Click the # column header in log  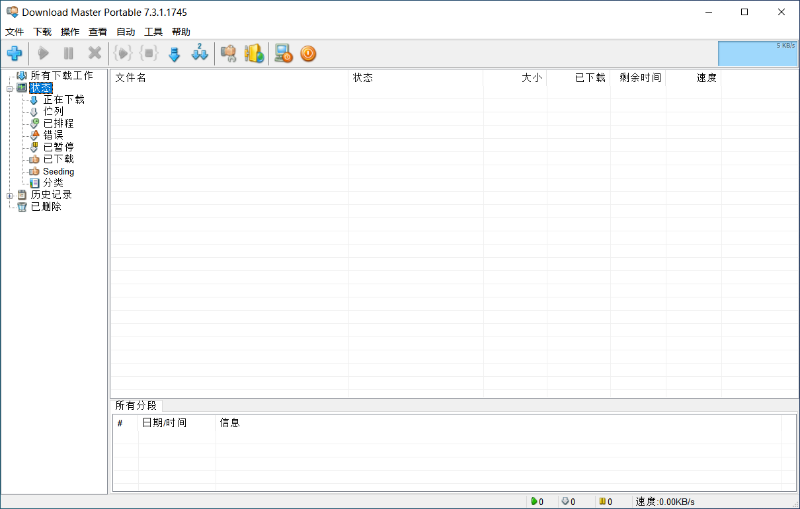pos(125,423)
